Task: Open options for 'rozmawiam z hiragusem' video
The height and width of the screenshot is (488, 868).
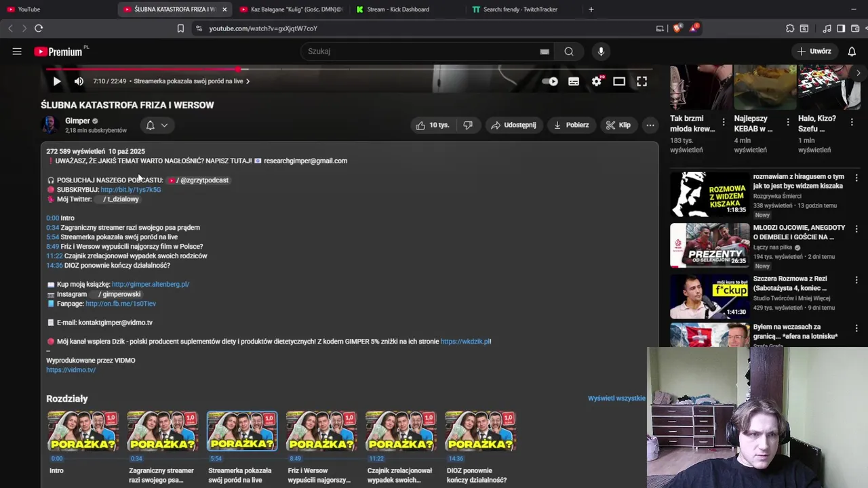Action: coord(856,178)
